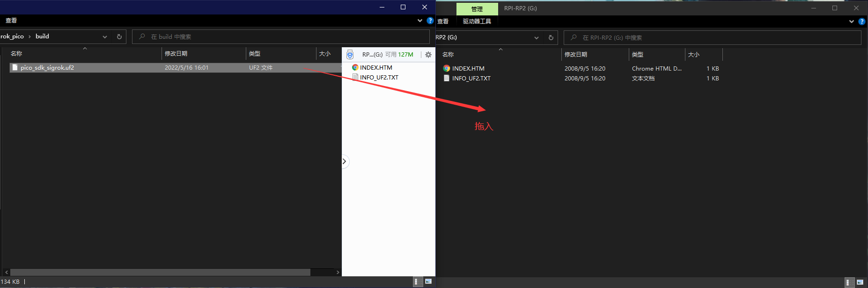
Task: Open the gear settings icon in popup panel
Action: coord(428,55)
